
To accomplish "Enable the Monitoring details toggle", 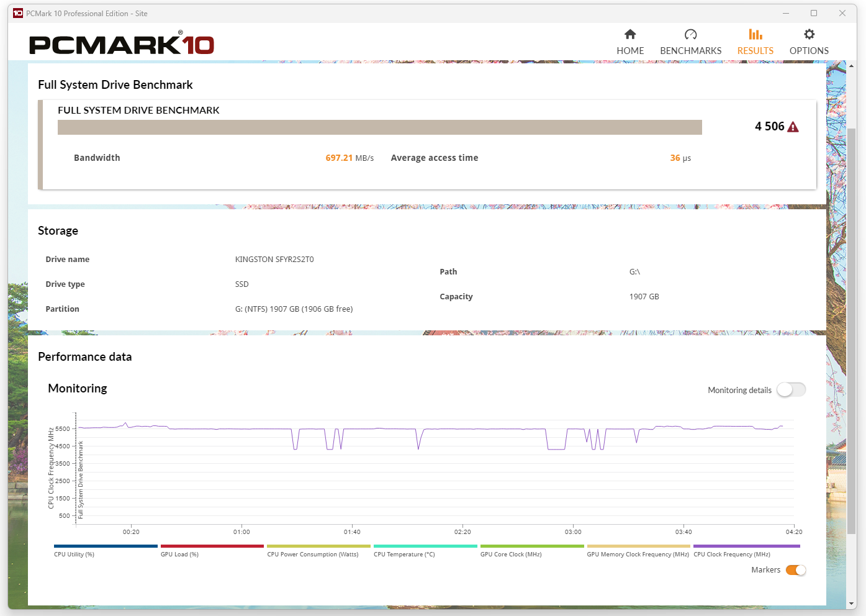I will [791, 390].
